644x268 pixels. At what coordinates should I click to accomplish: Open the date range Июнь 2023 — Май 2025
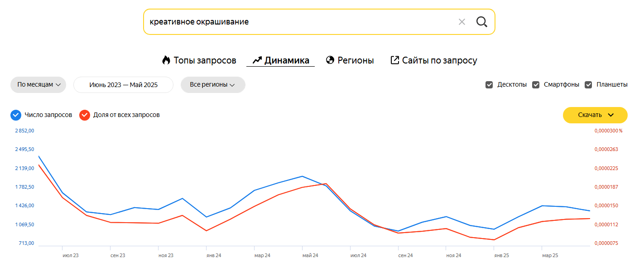coord(123,85)
